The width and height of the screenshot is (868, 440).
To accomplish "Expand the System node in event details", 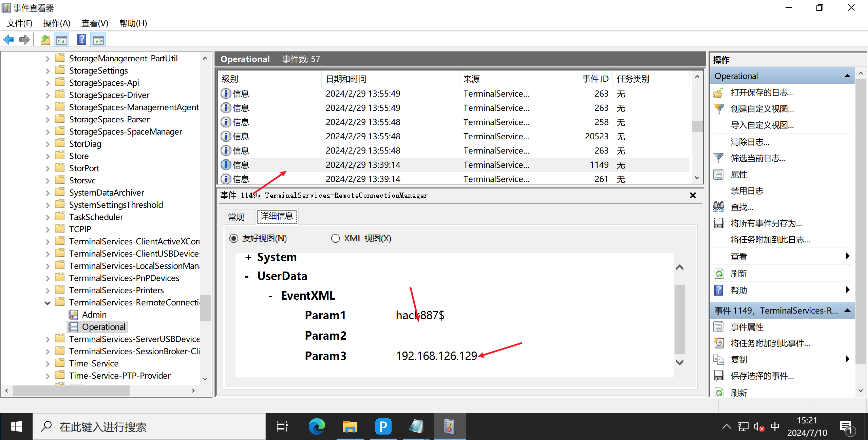I will click(248, 258).
